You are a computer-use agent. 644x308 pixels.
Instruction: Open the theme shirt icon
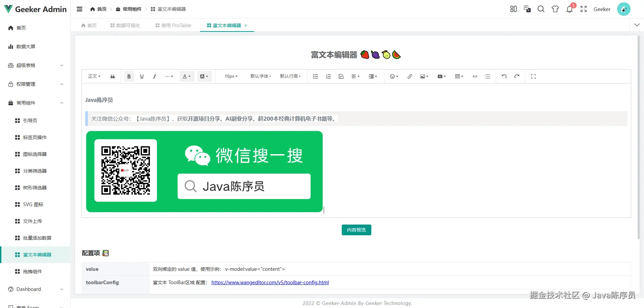click(x=555, y=9)
